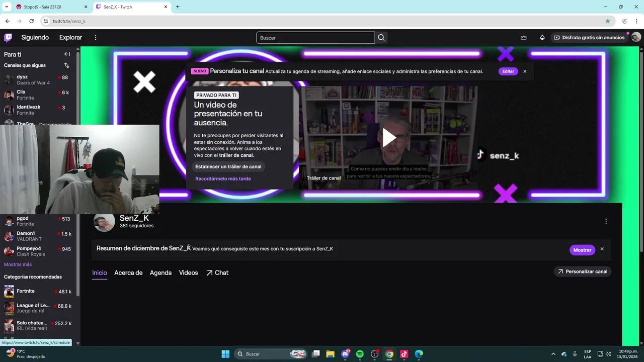Click the site info icon in address bar
The height and width of the screenshot is (362, 644).
pyautogui.click(x=46, y=21)
